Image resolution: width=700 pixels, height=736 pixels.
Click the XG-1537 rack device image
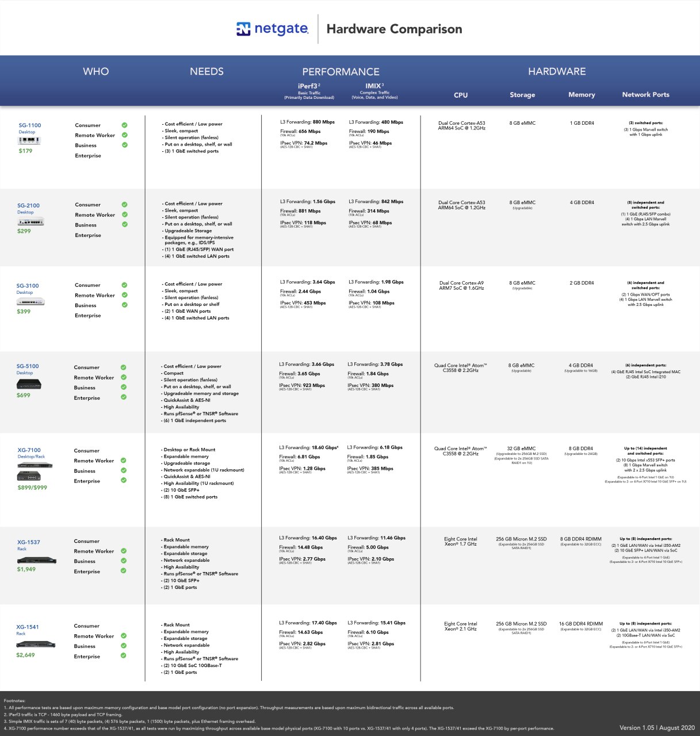pyautogui.click(x=37, y=560)
